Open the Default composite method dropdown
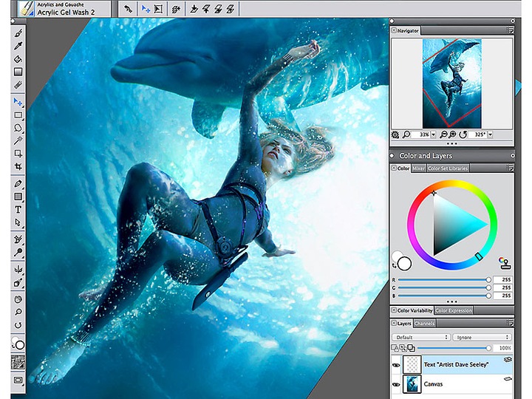The width and height of the screenshot is (532, 399). tap(421, 337)
